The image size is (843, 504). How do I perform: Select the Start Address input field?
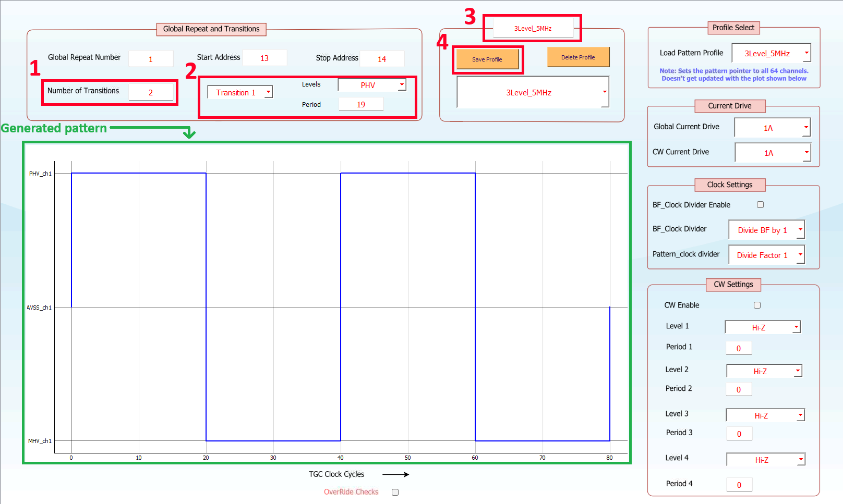click(264, 58)
